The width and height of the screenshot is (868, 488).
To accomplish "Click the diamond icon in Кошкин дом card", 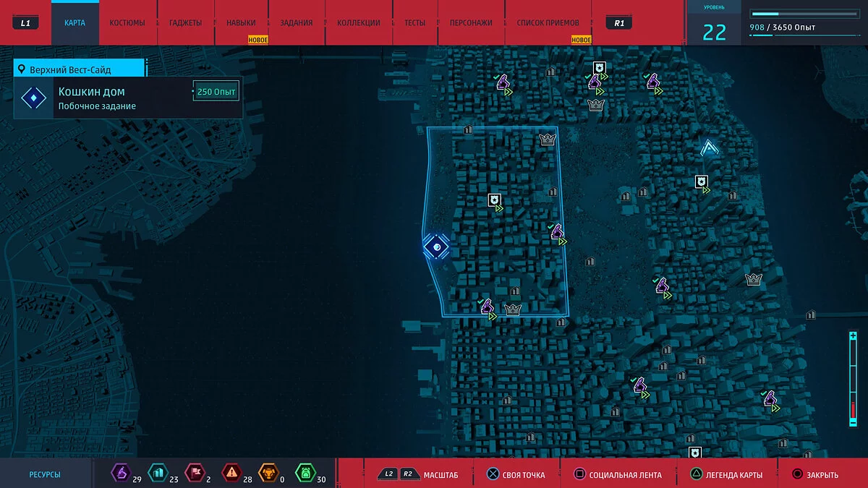I will tap(34, 98).
